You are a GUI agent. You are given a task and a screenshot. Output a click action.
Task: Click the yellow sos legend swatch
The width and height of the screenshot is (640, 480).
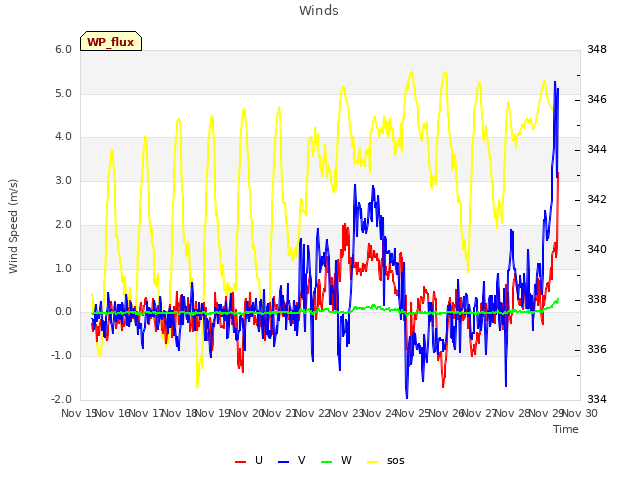coord(373,462)
